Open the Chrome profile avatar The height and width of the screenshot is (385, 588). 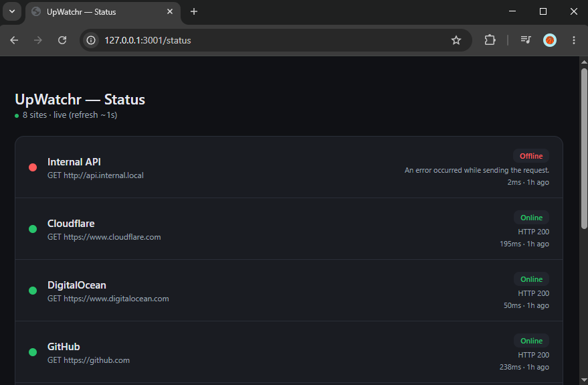550,40
